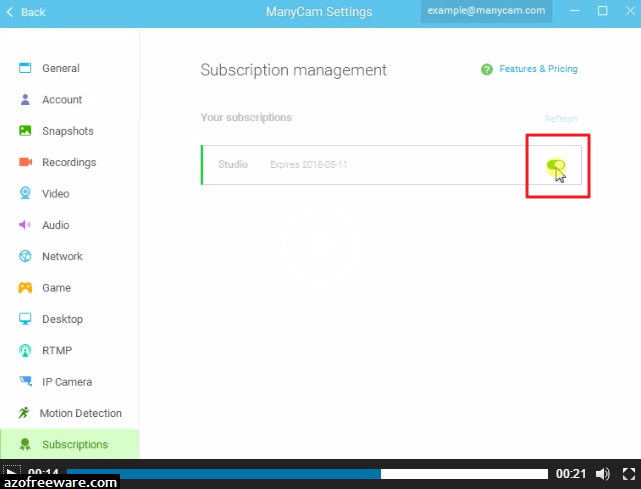The image size is (641, 489).
Task: Refresh the subscriptions list
Action: tap(561, 119)
